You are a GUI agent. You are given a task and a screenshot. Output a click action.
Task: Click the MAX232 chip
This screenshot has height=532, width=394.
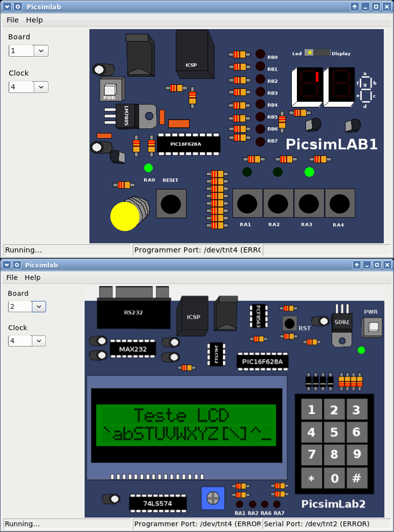click(133, 349)
